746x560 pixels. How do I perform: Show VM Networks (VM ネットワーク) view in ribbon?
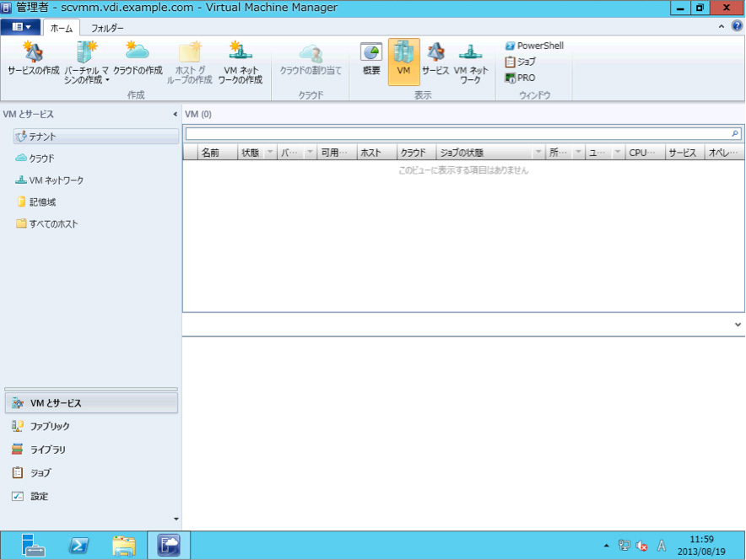471,62
